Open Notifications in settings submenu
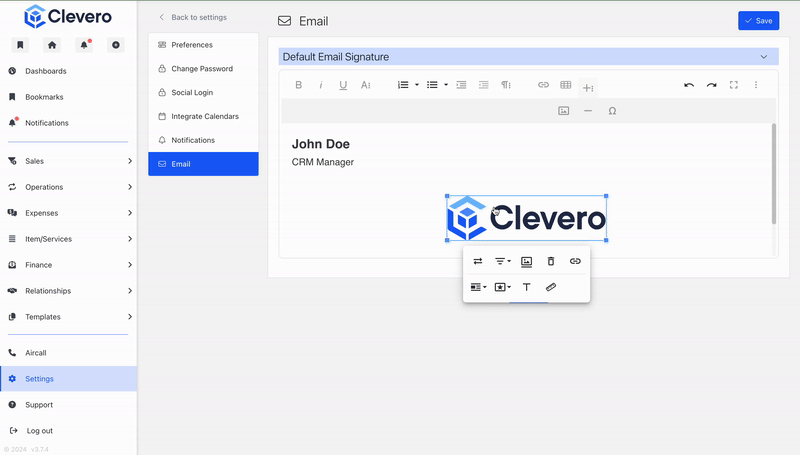Viewport: 800px width, 455px height. [203, 140]
